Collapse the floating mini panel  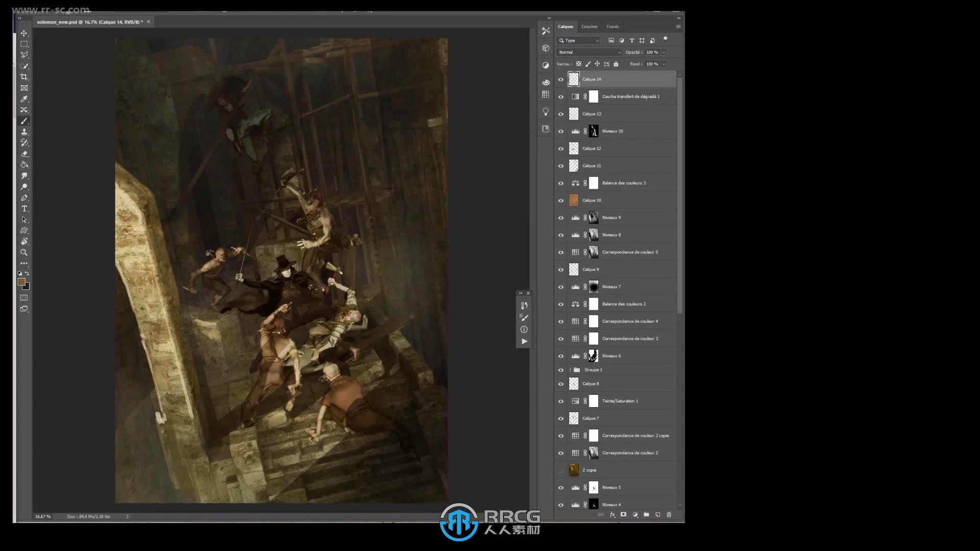[521, 293]
